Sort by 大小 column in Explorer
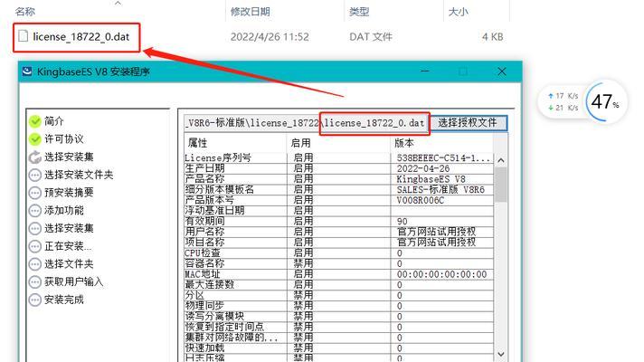Image resolution: width=644 pixels, height=362 pixels. (459, 12)
